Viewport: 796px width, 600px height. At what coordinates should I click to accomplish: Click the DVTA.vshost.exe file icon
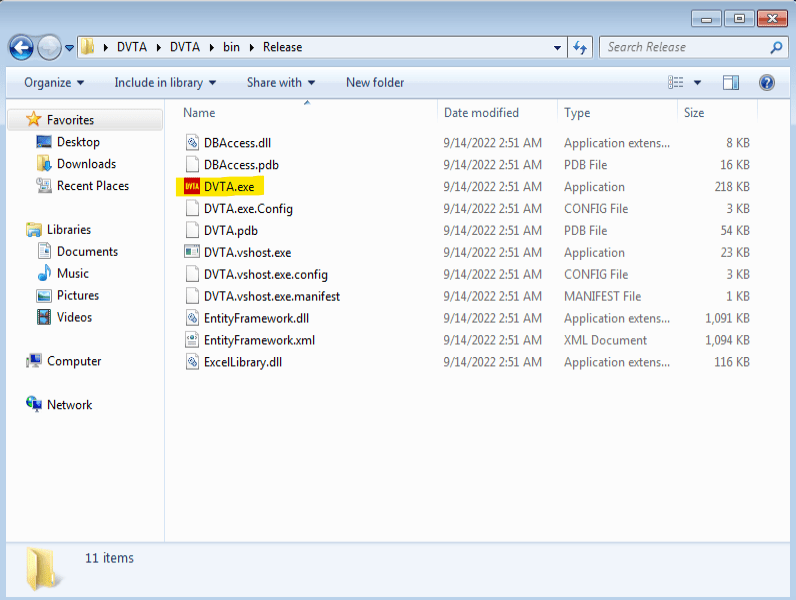coord(193,253)
